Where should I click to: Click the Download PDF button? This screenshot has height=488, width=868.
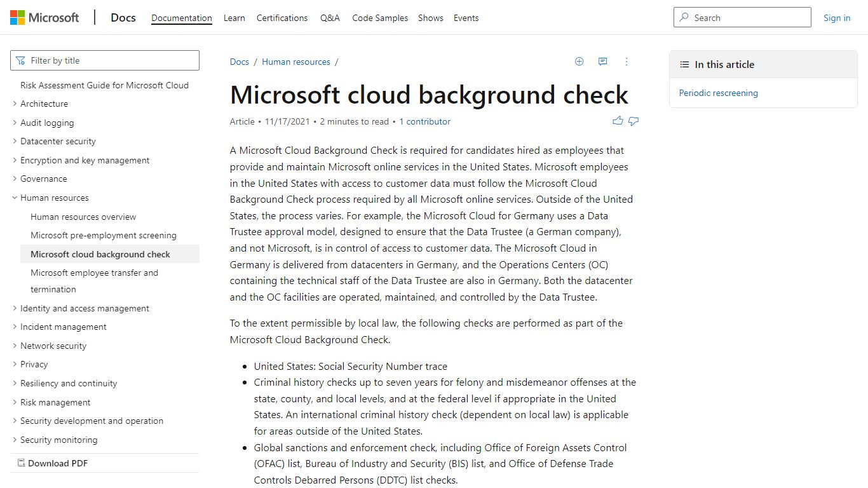(105, 463)
